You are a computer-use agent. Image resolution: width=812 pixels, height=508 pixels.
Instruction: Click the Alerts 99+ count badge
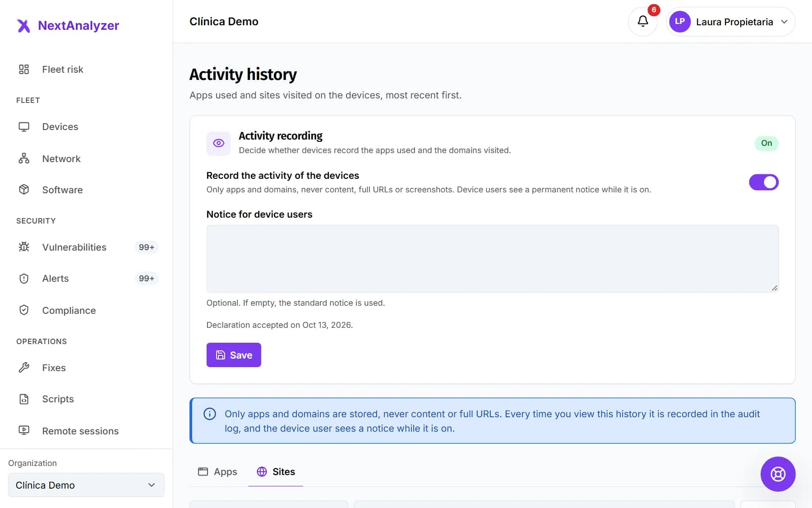pyautogui.click(x=147, y=279)
